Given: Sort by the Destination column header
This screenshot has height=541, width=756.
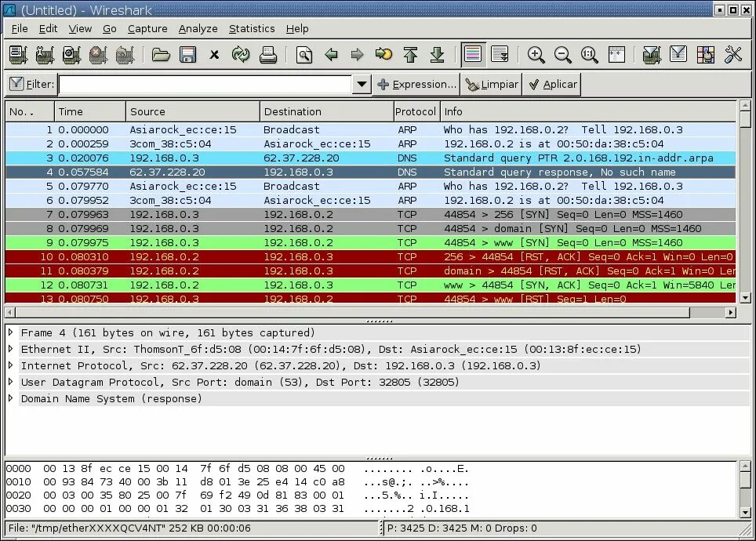Looking at the screenshot, I should [x=326, y=111].
